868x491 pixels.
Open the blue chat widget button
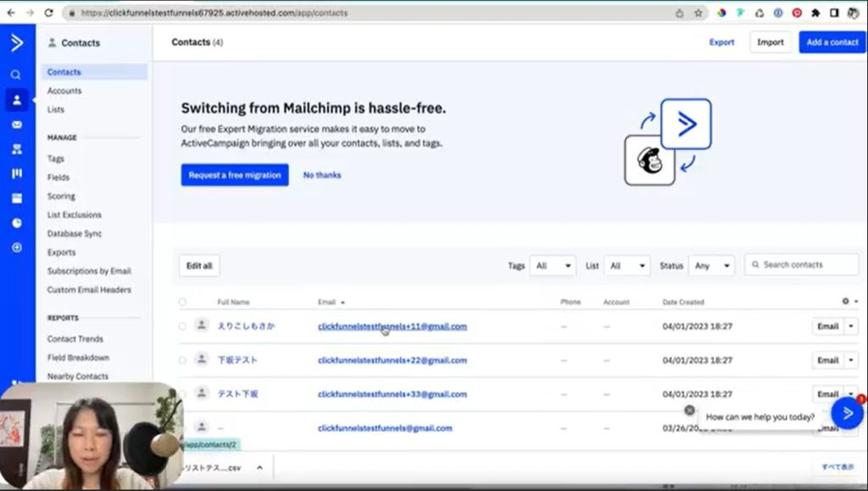847,413
